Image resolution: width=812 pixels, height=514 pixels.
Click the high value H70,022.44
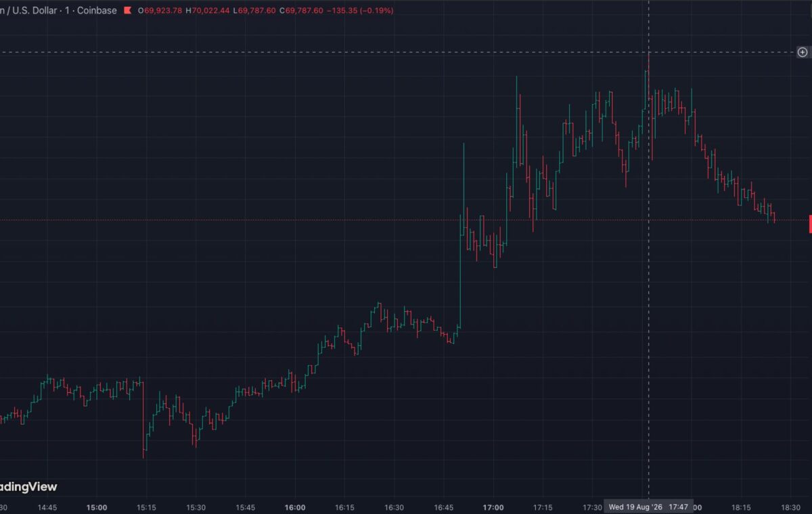[206, 11]
